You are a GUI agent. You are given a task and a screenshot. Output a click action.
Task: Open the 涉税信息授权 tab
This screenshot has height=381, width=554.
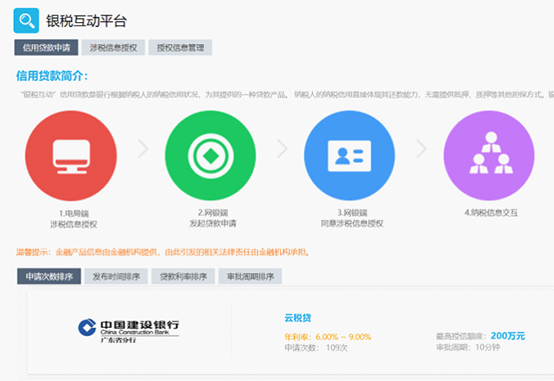pos(113,47)
